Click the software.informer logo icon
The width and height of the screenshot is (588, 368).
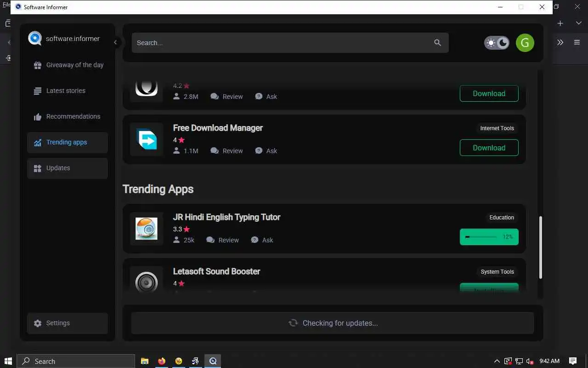point(35,38)
